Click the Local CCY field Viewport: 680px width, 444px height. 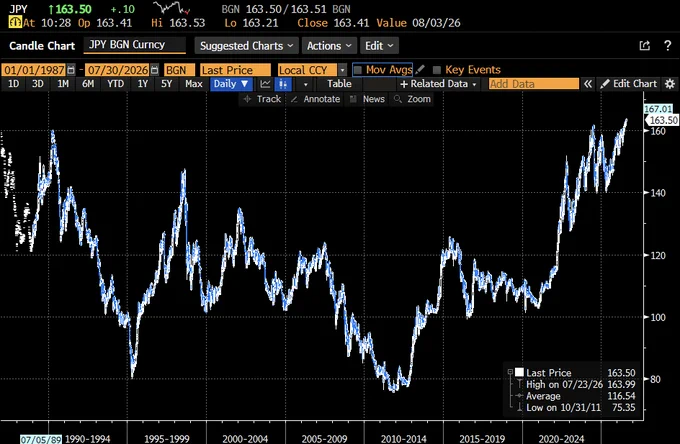(307, 70)
